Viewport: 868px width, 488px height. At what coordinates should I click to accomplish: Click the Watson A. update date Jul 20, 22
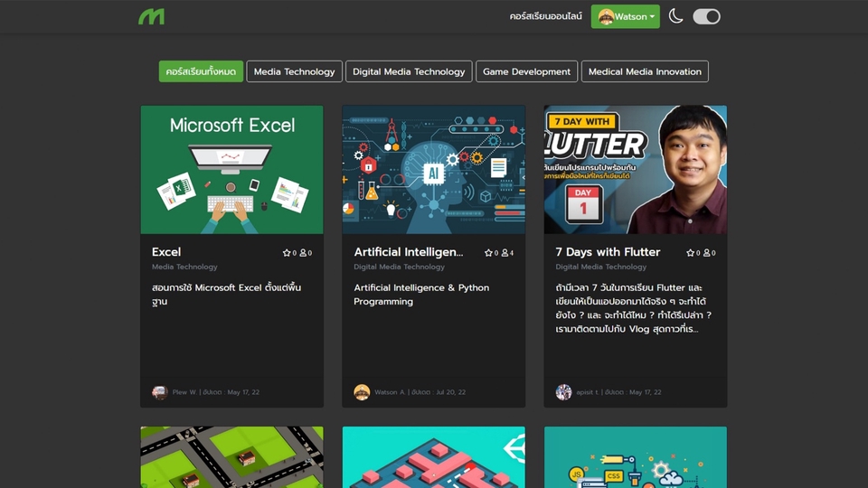450,392
